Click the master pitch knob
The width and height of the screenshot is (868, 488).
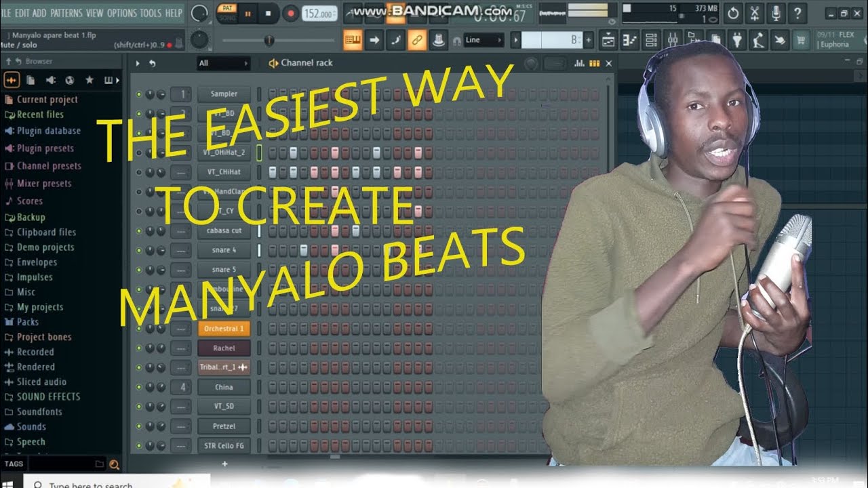click(x=199, y=40)
